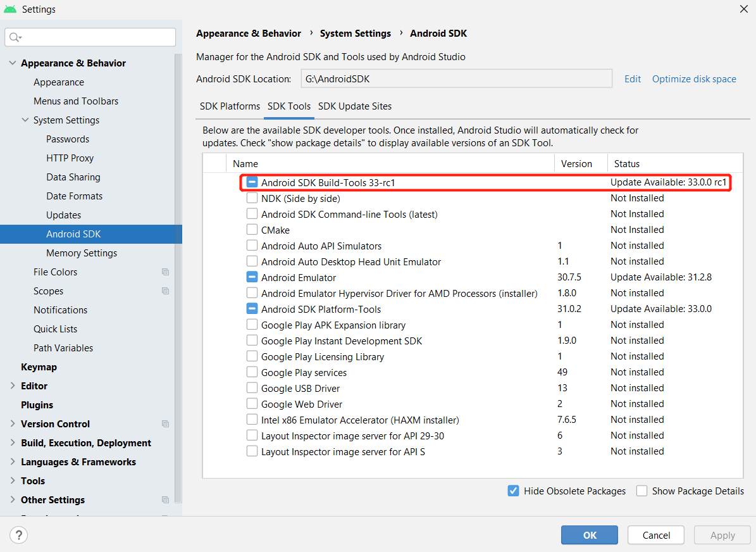Click the search magnifier icon in settings
This screenshot has height=552, width=756.
point(15,37)
